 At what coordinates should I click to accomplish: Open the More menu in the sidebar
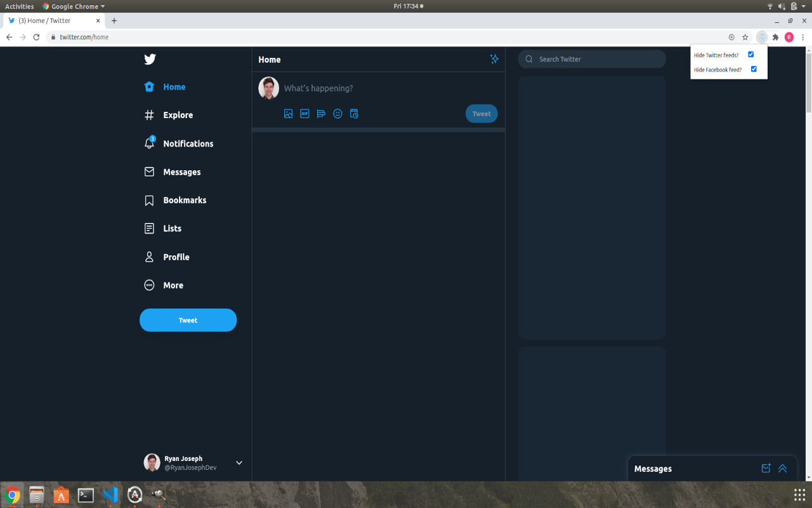(x=164, y=285)
